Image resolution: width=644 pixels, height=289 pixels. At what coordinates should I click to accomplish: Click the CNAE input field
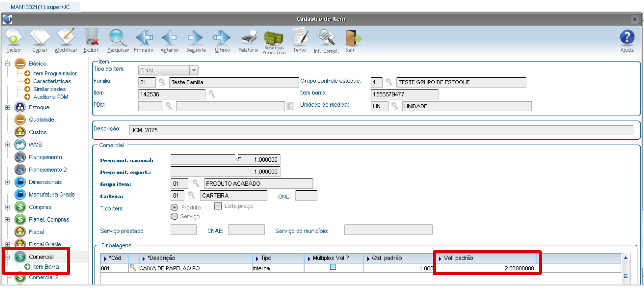pyautogui.click(x=246, y=230)
